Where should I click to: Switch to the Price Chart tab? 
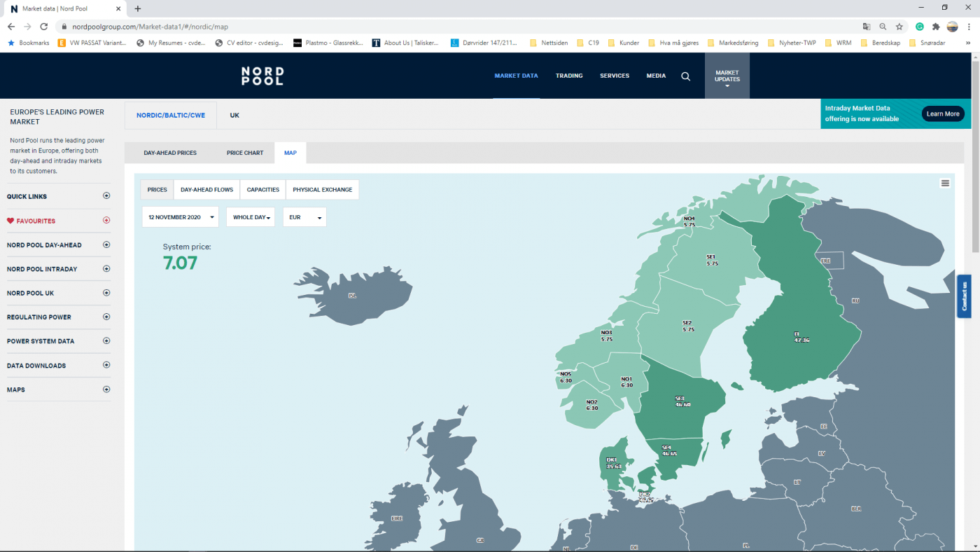(x=245, y=153)
